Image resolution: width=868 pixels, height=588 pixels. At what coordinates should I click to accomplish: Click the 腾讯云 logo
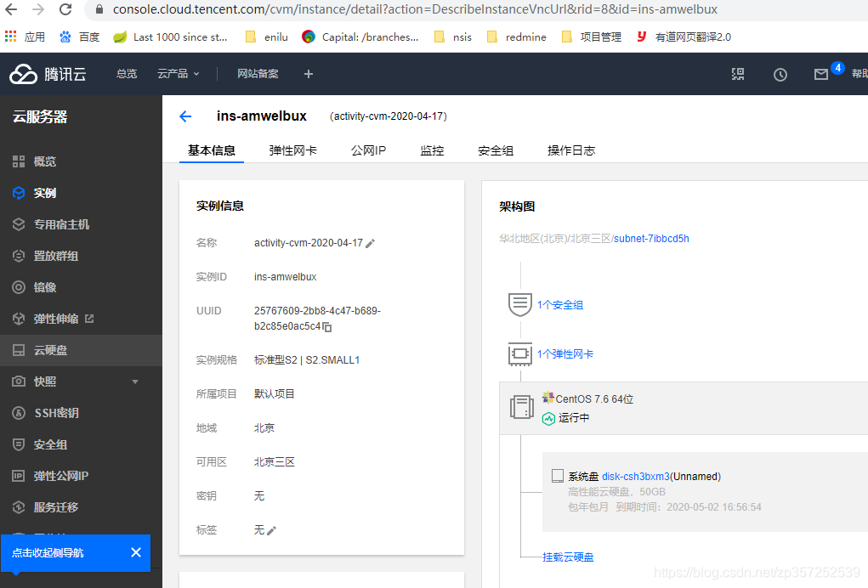[x=48, y=74]
